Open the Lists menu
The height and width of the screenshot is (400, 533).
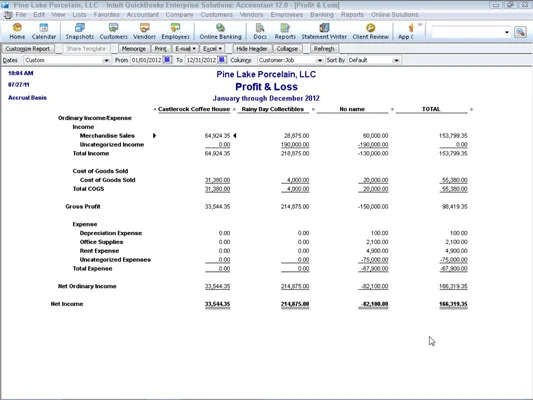pos(79,15)
